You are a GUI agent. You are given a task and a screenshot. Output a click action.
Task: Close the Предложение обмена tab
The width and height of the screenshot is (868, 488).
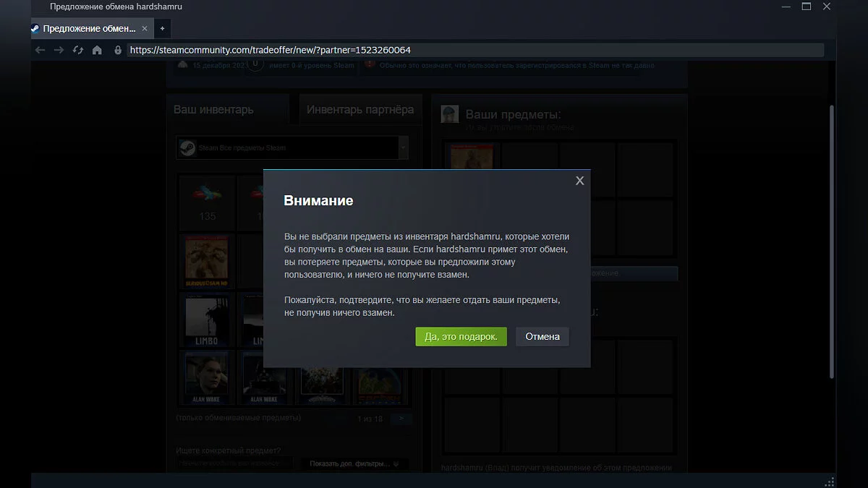[x=145, y=28]
